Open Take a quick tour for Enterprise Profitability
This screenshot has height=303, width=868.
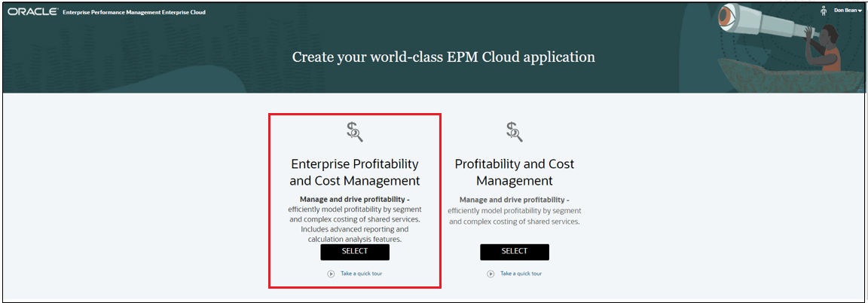tap(361, 274)
